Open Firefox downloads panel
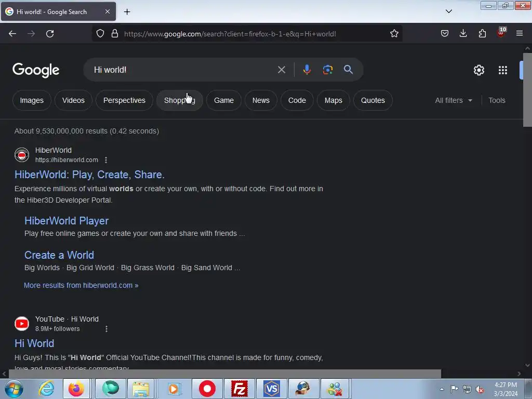The image size is (532, 399). [x=463, y=34]
